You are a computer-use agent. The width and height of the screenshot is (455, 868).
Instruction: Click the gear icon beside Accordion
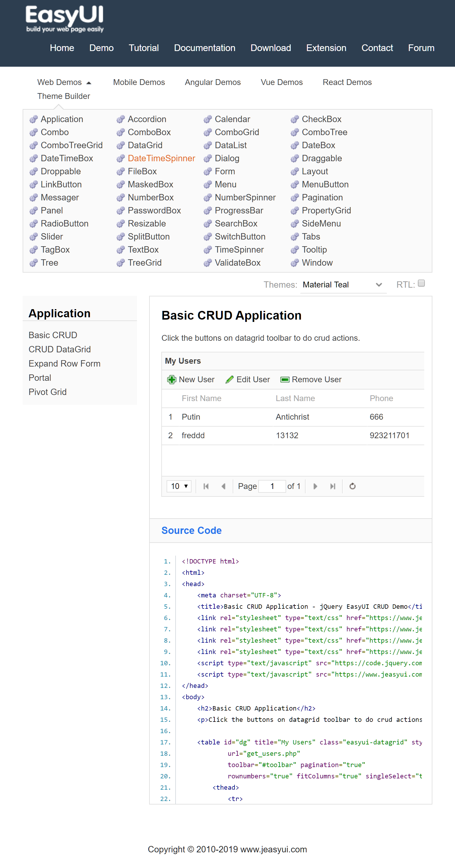click(x=120, y=119)
